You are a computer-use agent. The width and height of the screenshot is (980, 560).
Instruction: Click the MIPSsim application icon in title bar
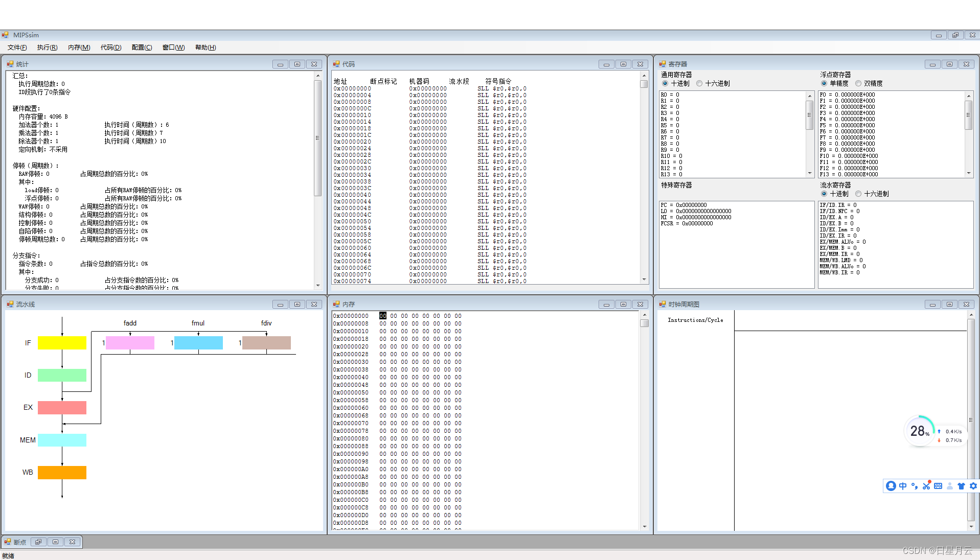click(x=5, y=35)
